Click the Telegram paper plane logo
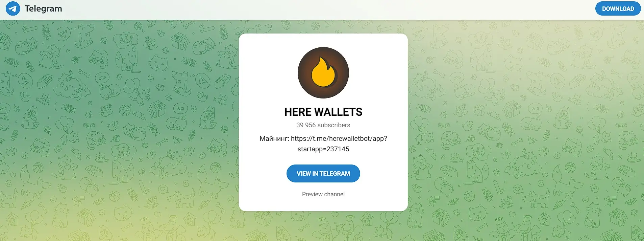The image size is (644, 241). pyautogui.click(x=13, y=8)
